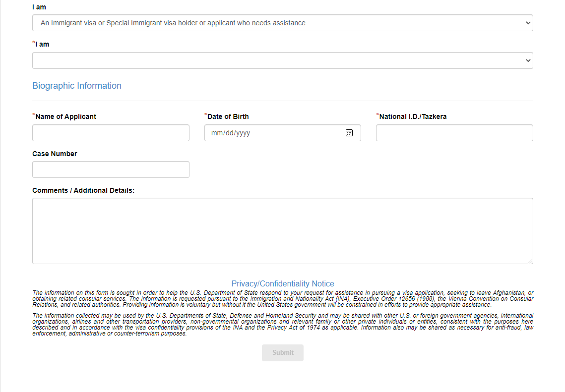Click the "Case Number" label
Viewport: 565px width, 392px height.
click(x=55, y=154)
